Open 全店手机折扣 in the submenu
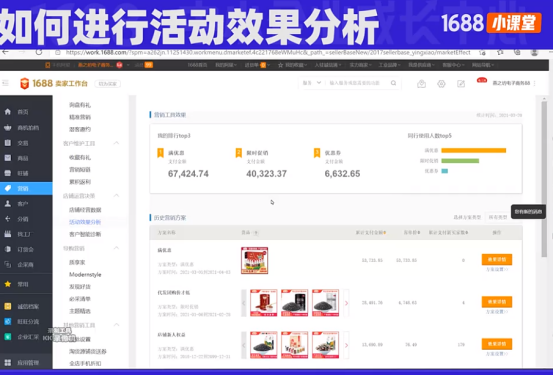Viewport: 553px width, 376px height. tap(85, 363)
